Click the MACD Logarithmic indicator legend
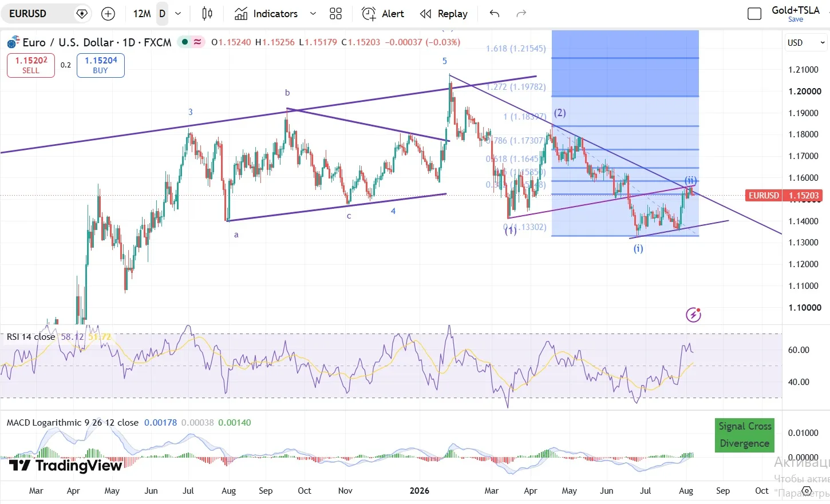This screenshot has height=504, width=830. (x=73, y=423)
